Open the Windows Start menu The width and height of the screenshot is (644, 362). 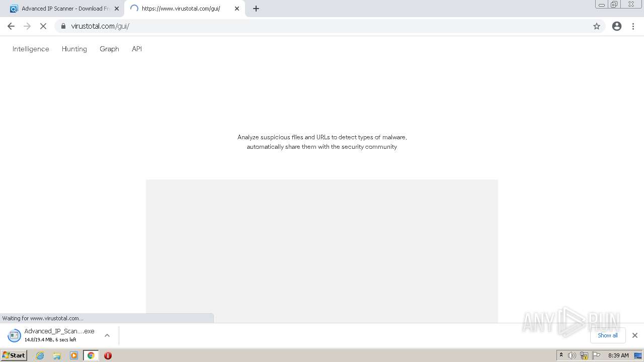pyautogui.click(x=14, y=355)
